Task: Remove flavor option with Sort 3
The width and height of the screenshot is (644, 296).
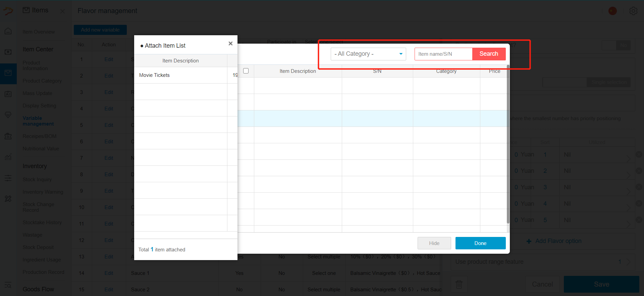Action: coord(639,187)
